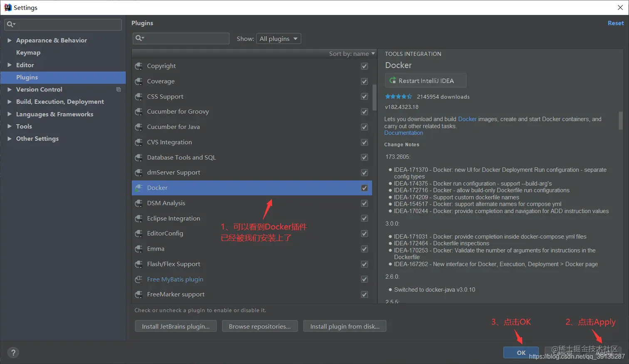Screen dimensions: 629x364
Task: Toggle the Emma plugin checkbox
Action: 364,249
